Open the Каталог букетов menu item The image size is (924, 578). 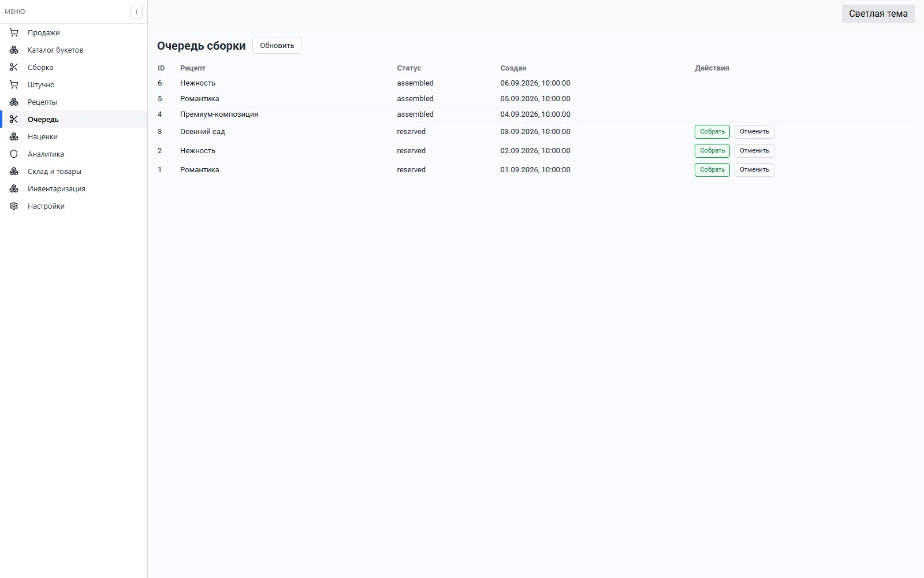click(74, 50)
